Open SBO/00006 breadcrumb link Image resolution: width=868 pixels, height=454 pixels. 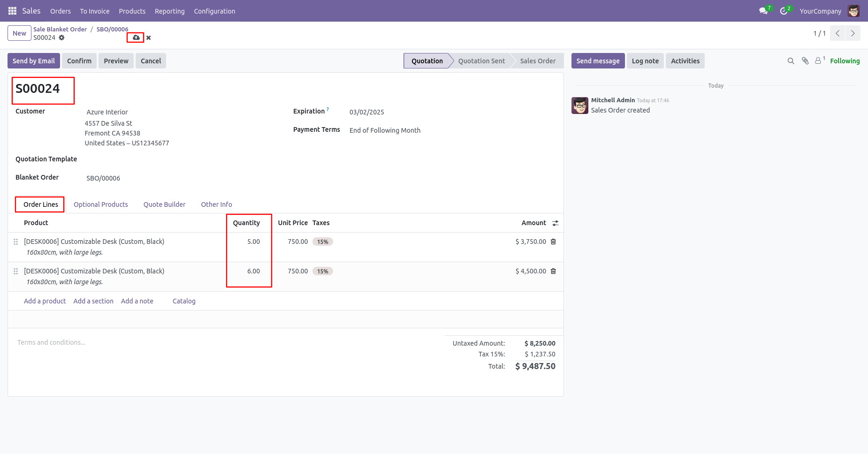click(x=113, y=29)
